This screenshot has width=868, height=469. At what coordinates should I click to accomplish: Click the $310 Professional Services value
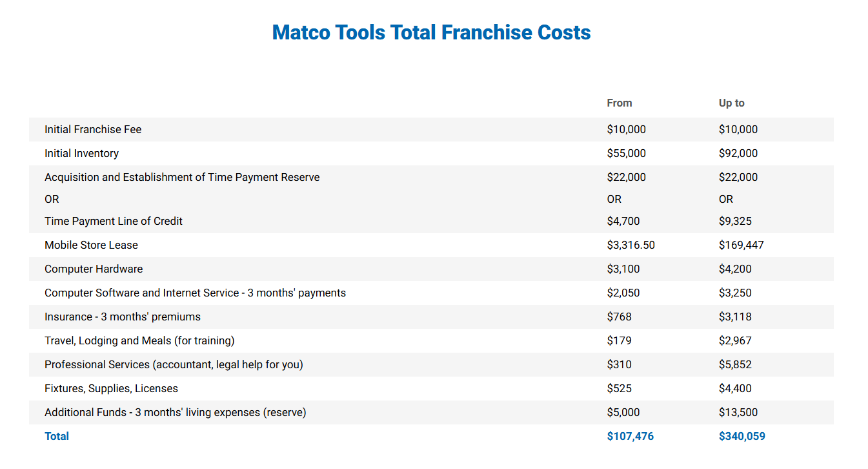pyautogui.click(x=620, y=364)
